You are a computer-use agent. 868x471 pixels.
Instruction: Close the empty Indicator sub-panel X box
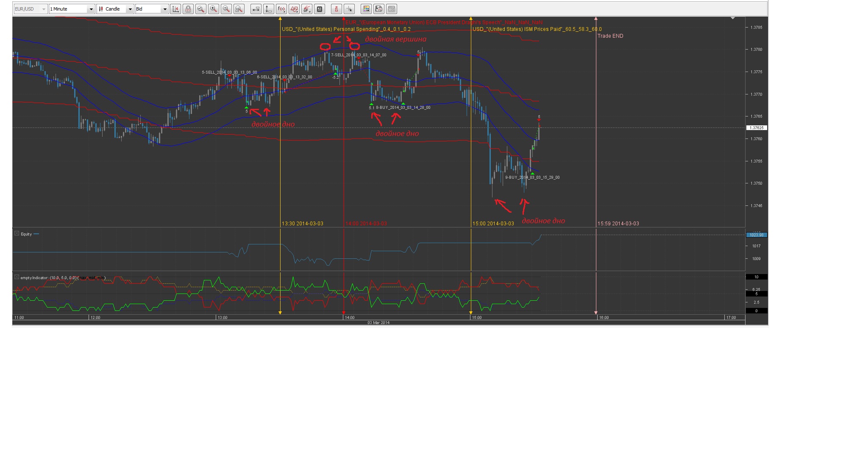point(17,277)
